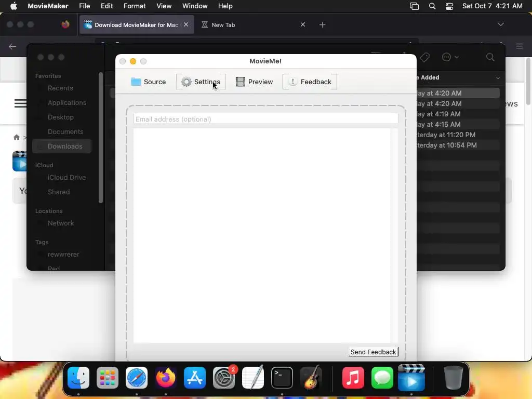Viewport: 532px width, 399px height.
Task: Select the Feedback tab
Action: [x=310, y=82]
